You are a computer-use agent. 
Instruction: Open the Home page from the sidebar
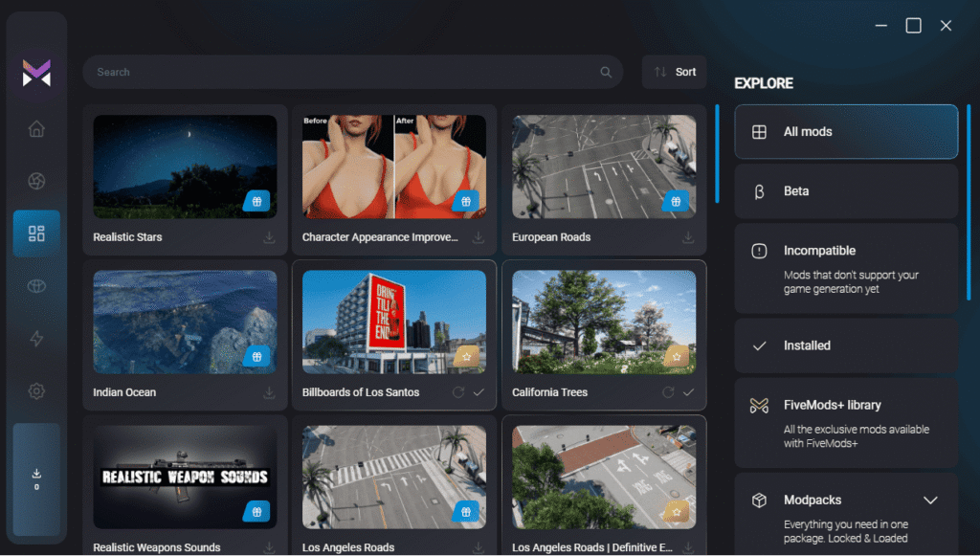(36, 127)
